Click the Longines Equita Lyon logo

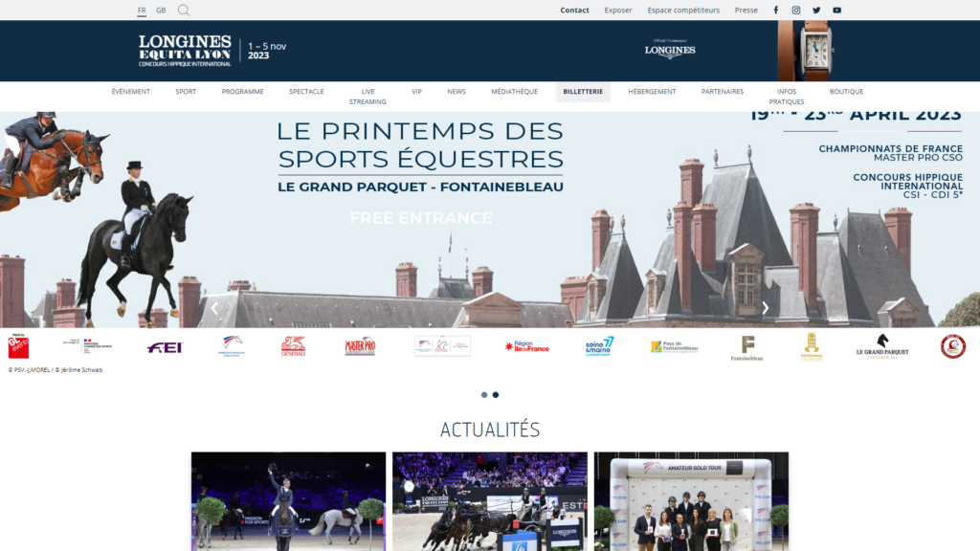[185, 51]
